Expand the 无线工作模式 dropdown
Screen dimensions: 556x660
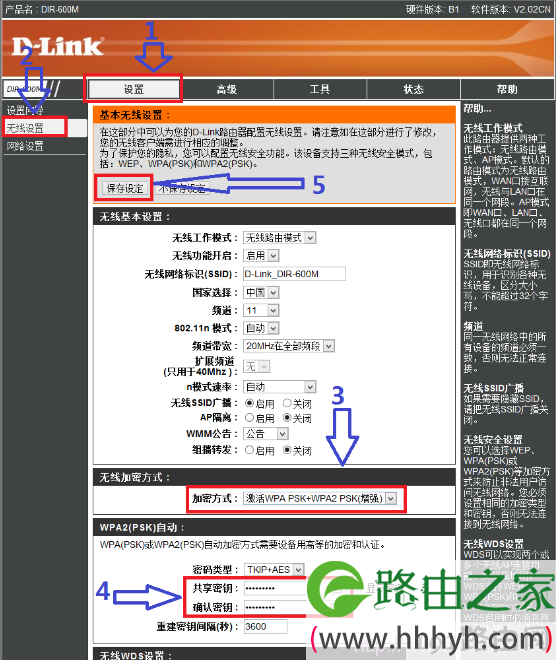(279, 238)
